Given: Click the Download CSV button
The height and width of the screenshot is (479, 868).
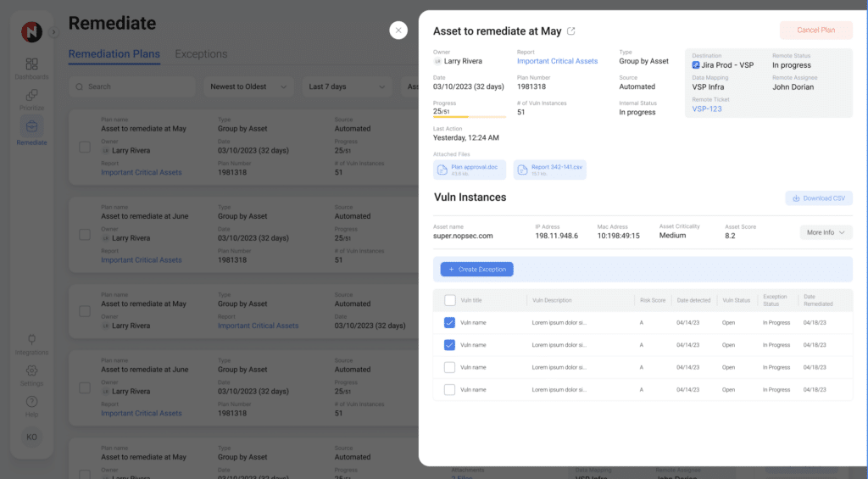Looking at the screenshot, I should point(819,198).
